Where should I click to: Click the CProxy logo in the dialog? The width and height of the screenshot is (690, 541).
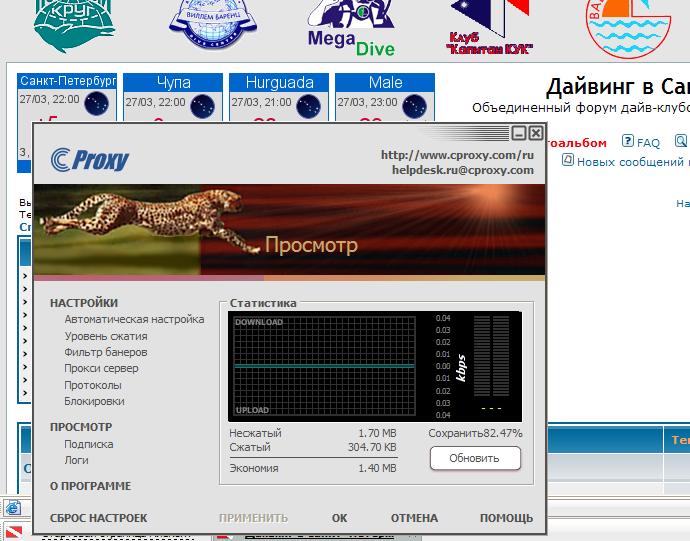coord(90,158)
